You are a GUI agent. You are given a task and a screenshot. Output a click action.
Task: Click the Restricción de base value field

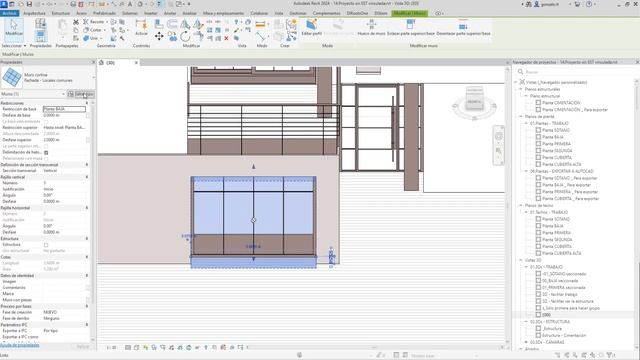point(64,109)
